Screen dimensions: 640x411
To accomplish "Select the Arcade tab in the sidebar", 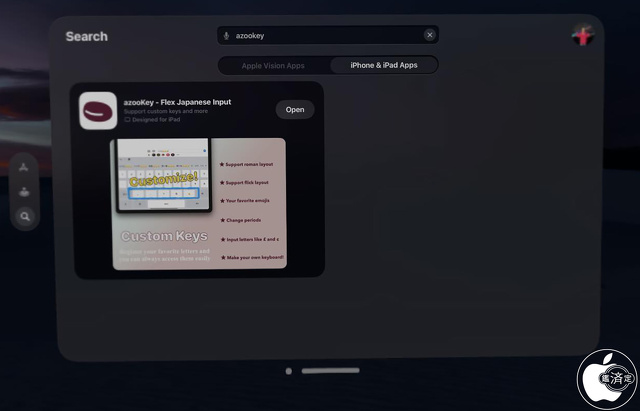I will [x=24, y=191].
